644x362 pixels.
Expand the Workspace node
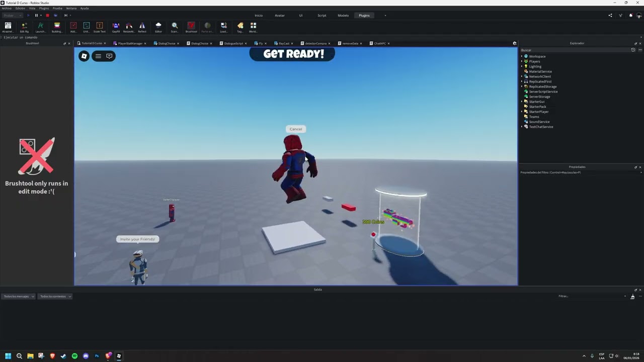point(522,56)
